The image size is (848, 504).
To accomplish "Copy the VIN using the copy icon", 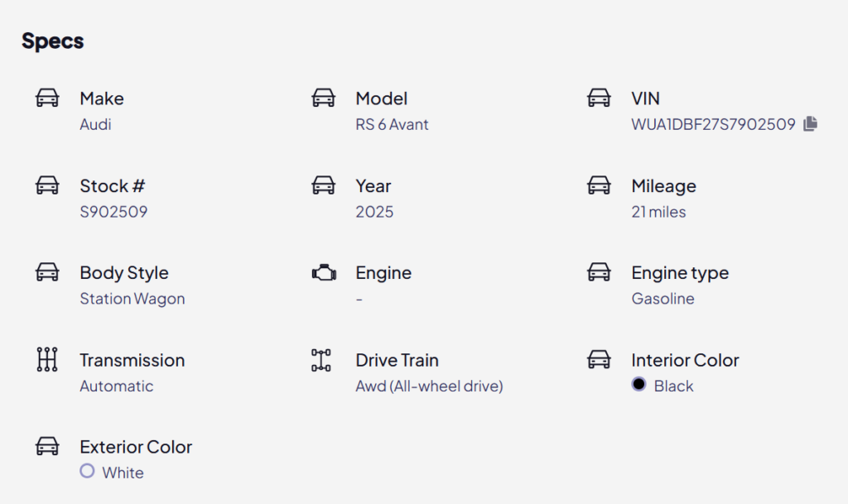I will pyautogui.click(x=810, y=123).
